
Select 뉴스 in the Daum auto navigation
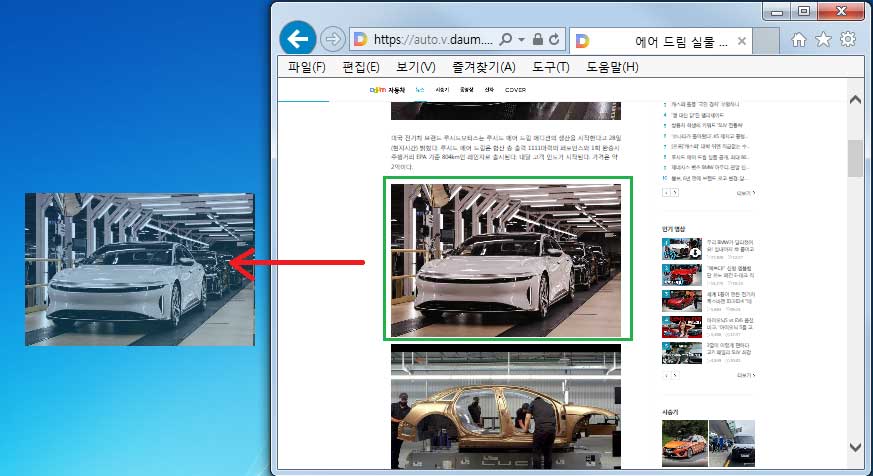coord(420,90)
